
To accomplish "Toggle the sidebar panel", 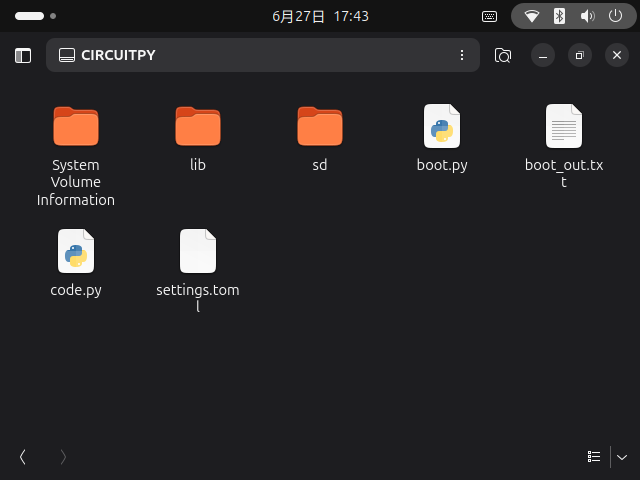I will tap(23, 56).
